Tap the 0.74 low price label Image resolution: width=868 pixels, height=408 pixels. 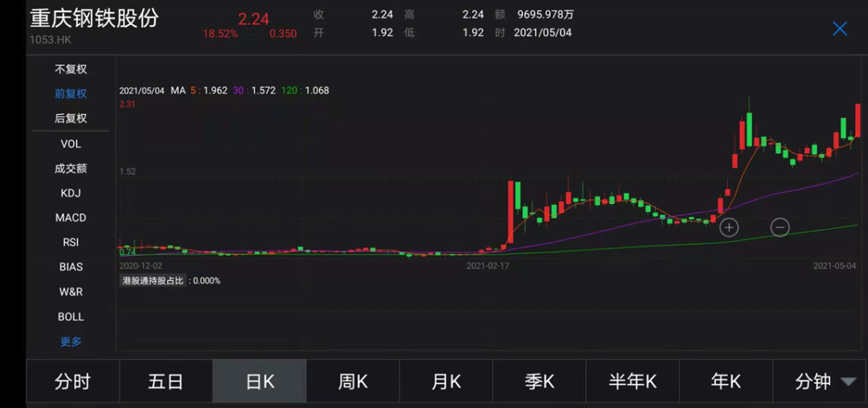(128, 253)
